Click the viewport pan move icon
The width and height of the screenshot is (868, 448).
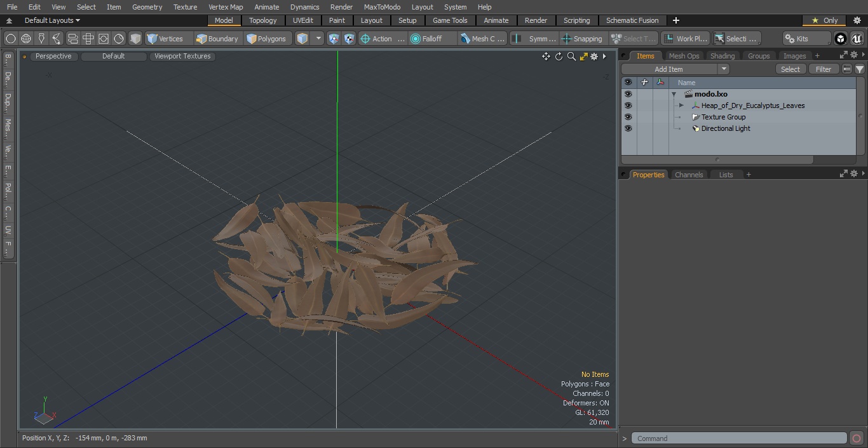pos(546,57)
